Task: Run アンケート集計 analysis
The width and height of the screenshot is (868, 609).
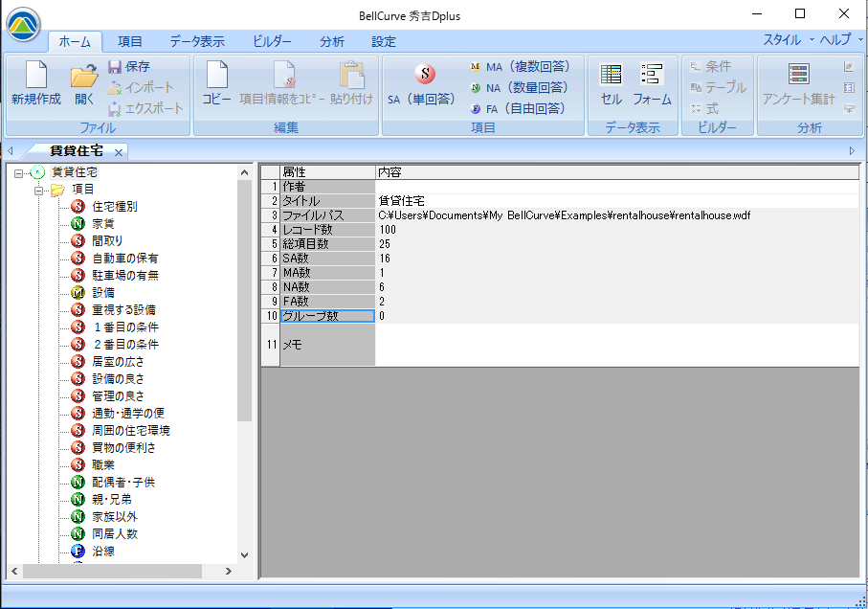Action: (x=798, y=83)
